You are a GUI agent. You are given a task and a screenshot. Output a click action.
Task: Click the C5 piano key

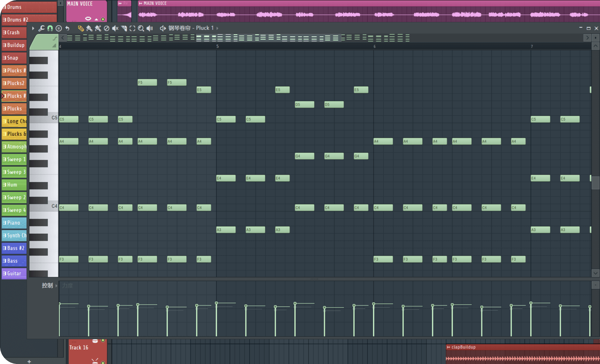(x=44, y=118)
